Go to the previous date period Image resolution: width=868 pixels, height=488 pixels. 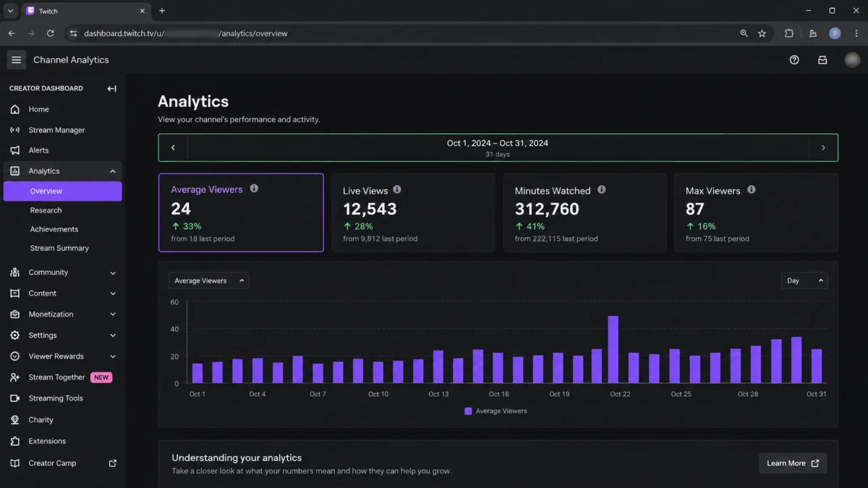pos(173,147)
